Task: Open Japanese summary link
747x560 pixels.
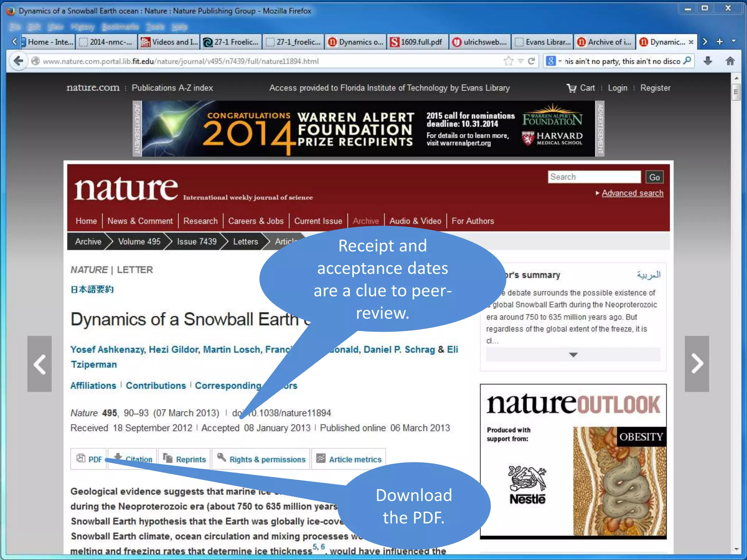Action: pos(92,289)
